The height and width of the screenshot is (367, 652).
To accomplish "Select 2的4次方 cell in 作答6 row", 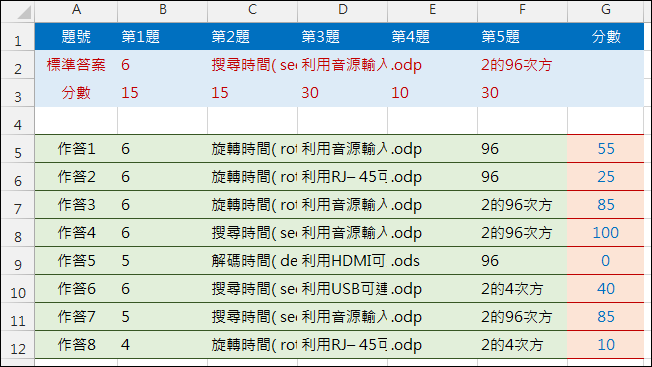I will tap(522, 288).
